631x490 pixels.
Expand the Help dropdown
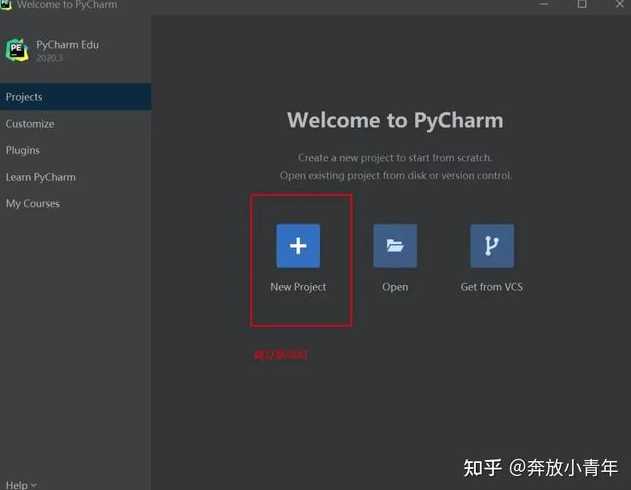coord(21,485)
